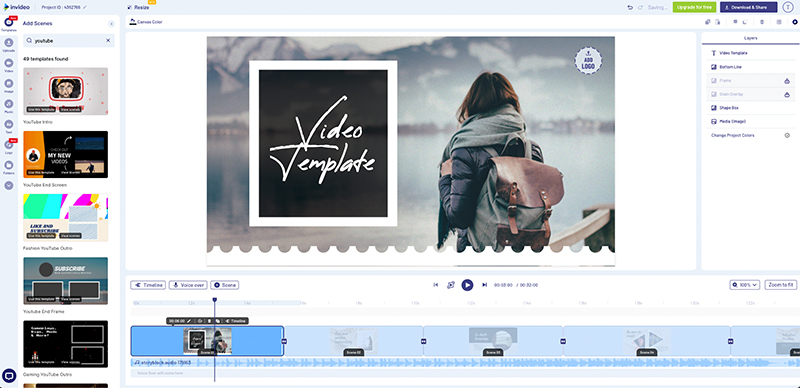Viewport: 800px width, 388px height.
Task: Unlock the Grain Overlay layer
Action: pos(787,94)
